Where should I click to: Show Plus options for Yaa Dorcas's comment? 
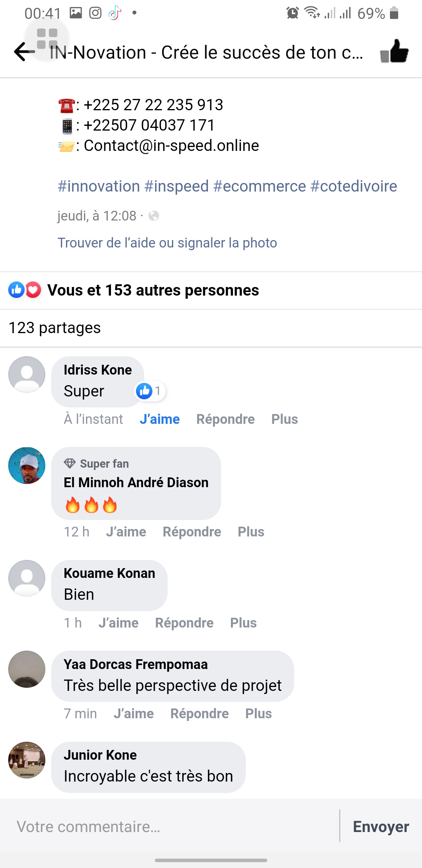(x=258, y=714)
